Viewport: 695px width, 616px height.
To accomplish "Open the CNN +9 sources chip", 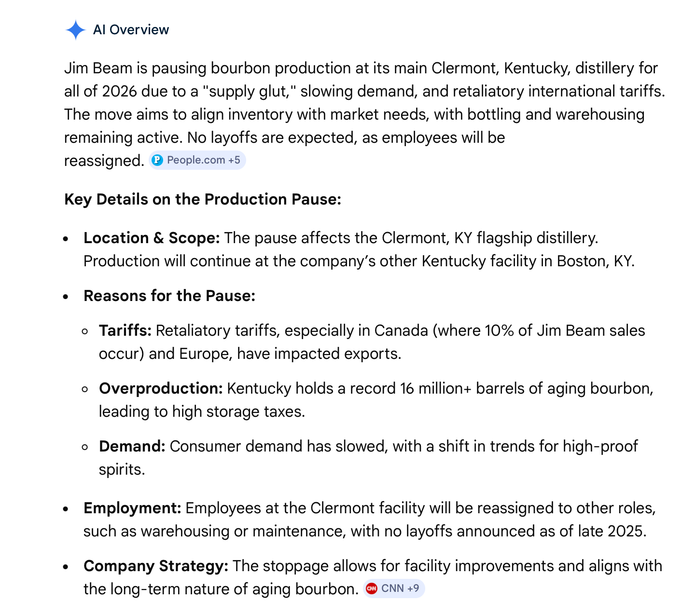I will 394,589.
